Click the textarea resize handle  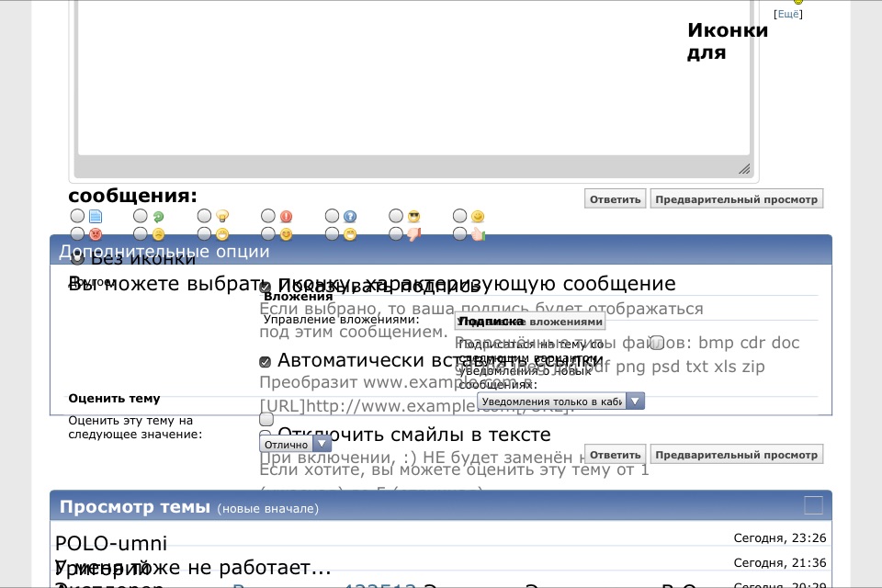[x=744, y=169]
